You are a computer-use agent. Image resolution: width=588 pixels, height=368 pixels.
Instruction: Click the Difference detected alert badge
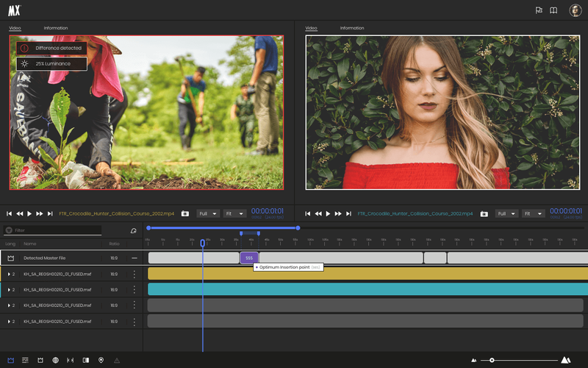[x=51, y=48]
